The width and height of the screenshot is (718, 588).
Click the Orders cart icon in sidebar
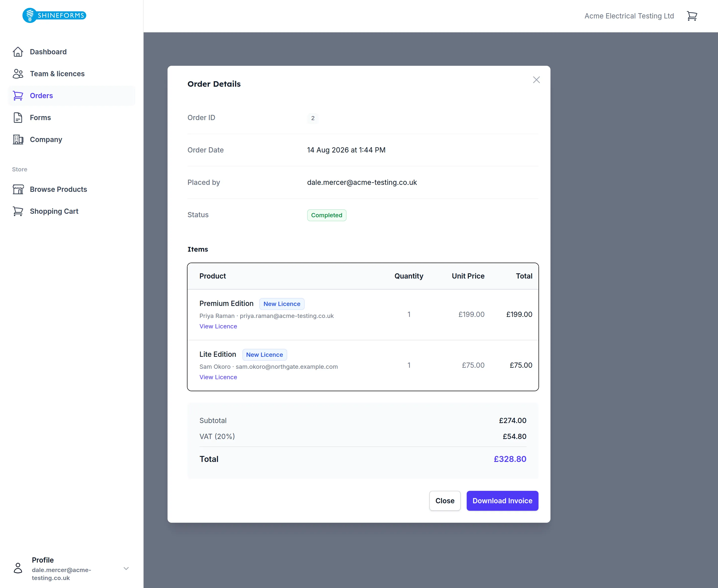coord(18,96)
